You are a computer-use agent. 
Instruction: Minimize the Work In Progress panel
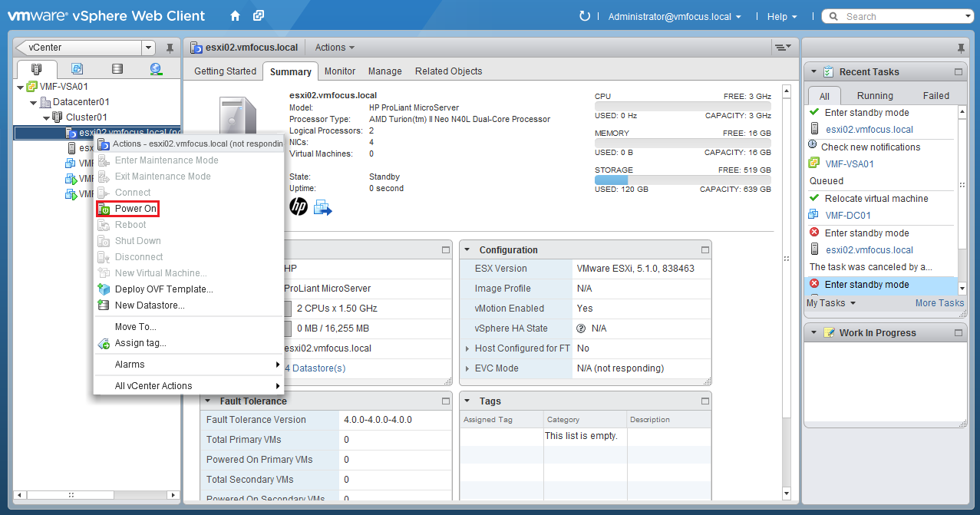(958, 333)
